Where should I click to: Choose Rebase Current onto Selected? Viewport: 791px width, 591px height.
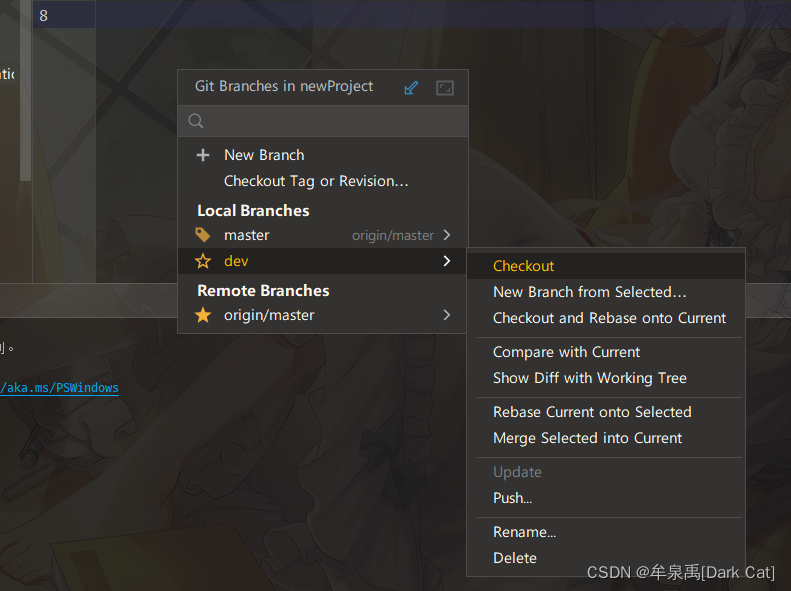click(606, 412)
